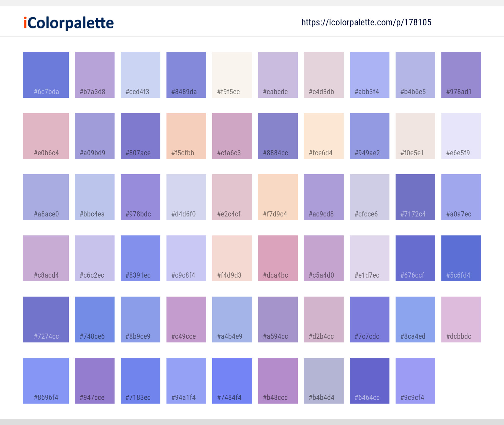Screen dimensions: 504x425
Task: Click the #e0b6c4 pink swatch
Action: click(x=46, y=136)
